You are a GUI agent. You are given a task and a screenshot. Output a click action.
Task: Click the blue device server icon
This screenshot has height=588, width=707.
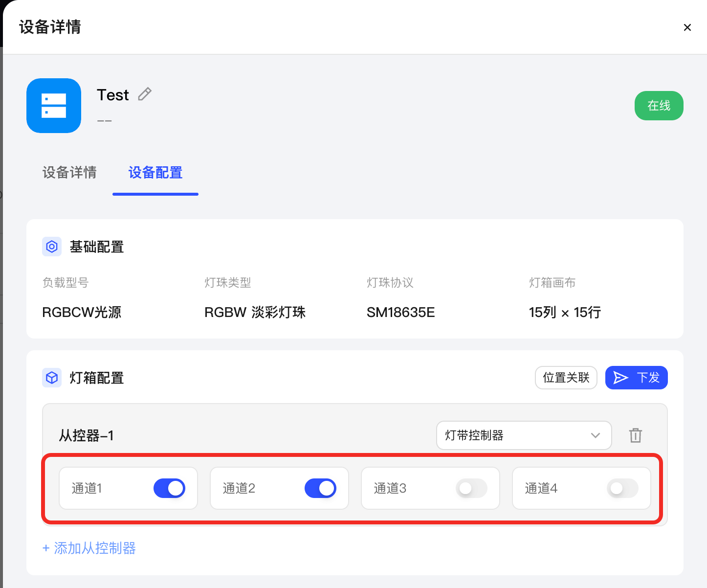point(54,106)
